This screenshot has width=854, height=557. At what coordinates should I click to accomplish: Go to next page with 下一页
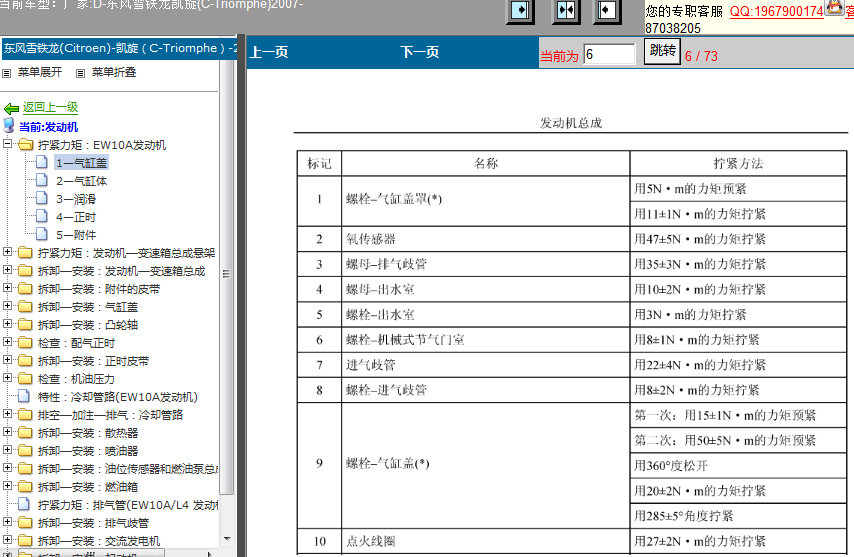click(419, 52)
